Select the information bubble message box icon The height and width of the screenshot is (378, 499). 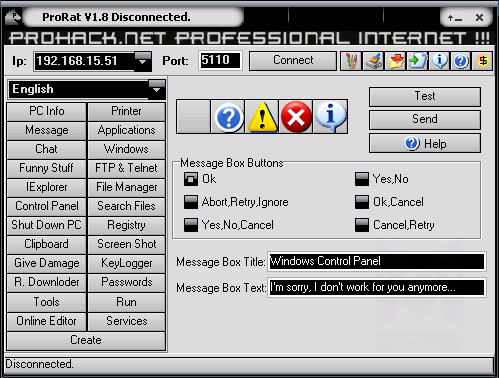point(330,116)
